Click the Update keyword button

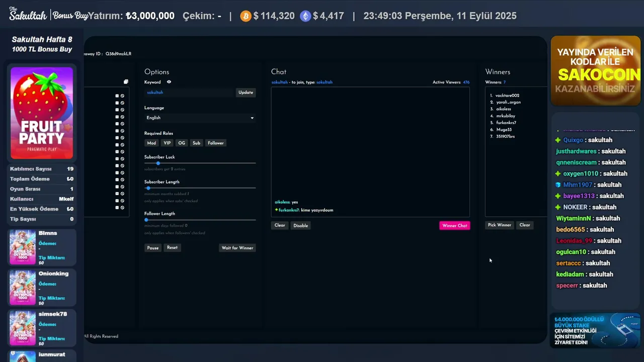click(246, 93)
